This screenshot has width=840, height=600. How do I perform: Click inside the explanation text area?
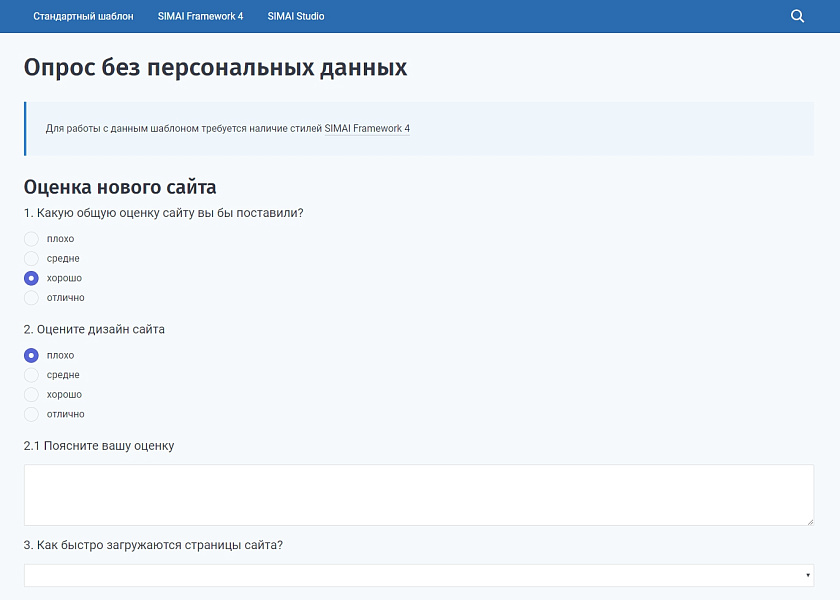click(420, 493)
